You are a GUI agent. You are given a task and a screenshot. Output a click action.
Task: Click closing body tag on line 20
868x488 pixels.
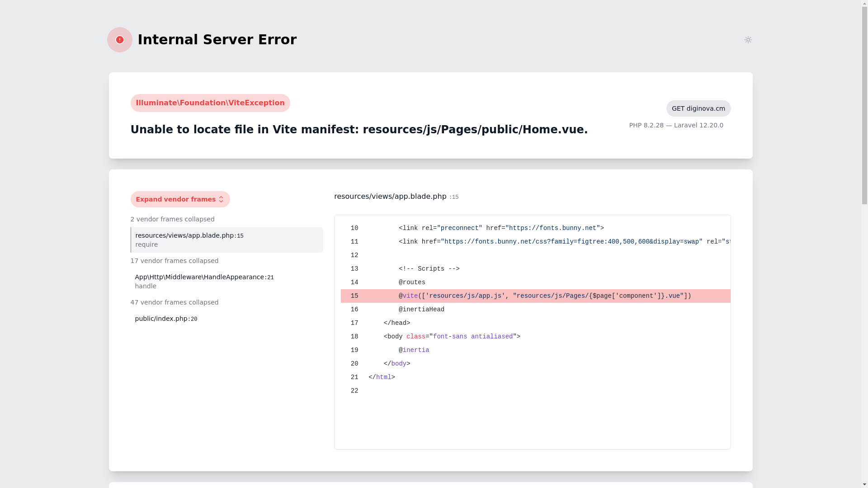397,364
